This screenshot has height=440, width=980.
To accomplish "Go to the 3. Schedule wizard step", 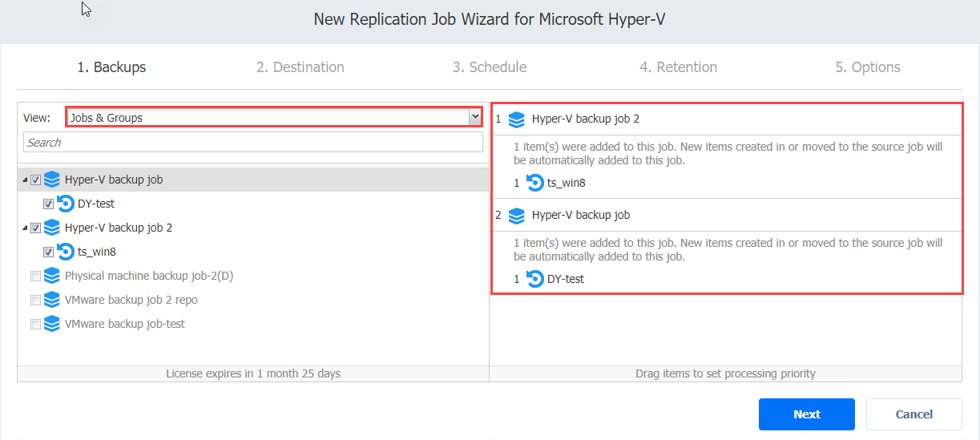I will [x=490, y=67].
